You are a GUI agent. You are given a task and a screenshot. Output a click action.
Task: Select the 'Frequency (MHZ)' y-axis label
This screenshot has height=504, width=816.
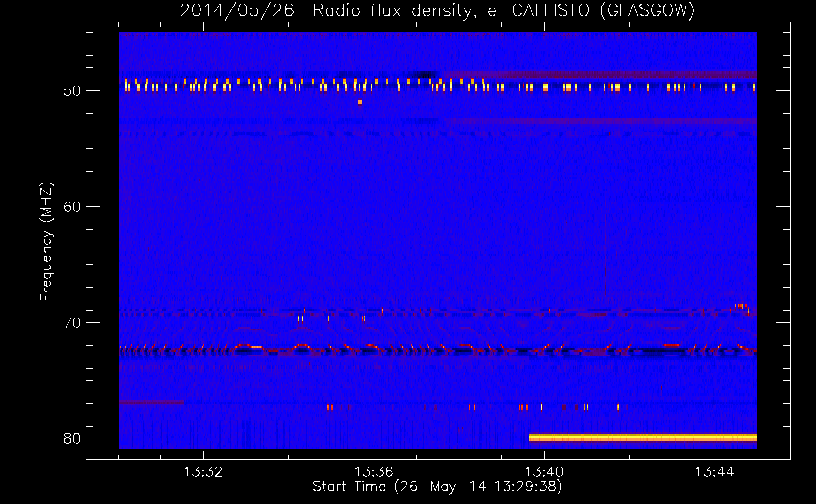46,242
